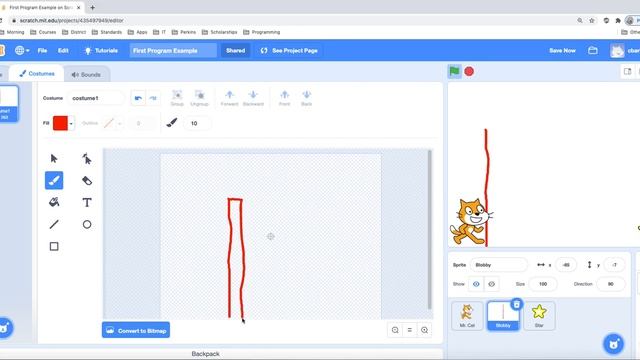
Task: Switch to the Costumes tab
Action: point(37,73)
